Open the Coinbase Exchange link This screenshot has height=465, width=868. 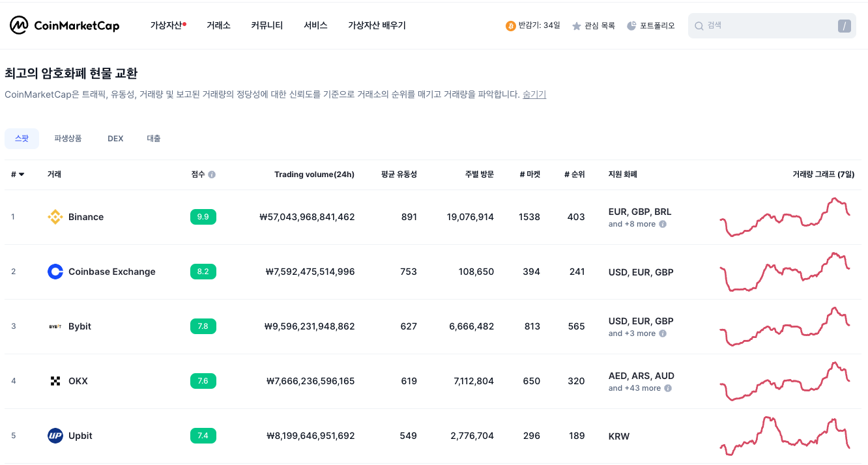(112, 272)
